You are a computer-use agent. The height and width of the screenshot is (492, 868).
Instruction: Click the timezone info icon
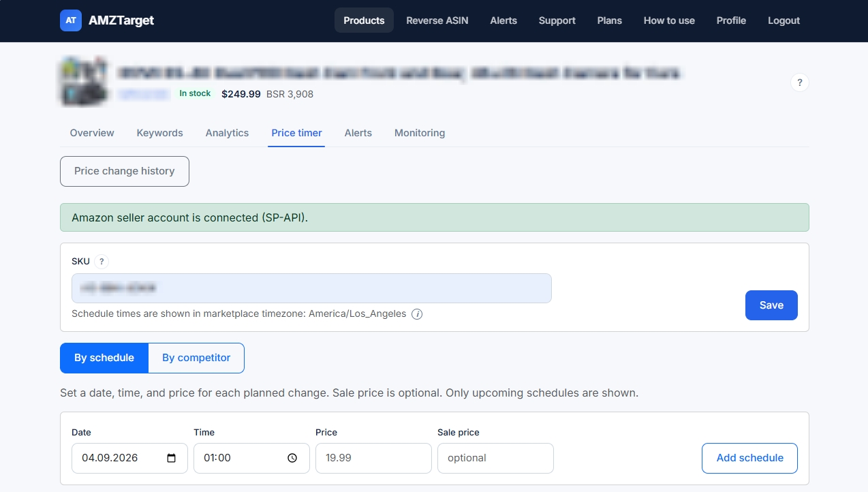417,314
